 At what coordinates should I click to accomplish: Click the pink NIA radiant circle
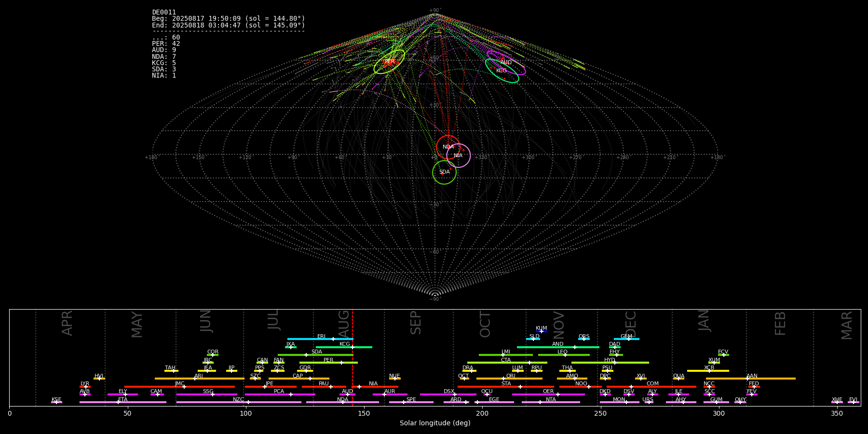[x=459, y=155]
